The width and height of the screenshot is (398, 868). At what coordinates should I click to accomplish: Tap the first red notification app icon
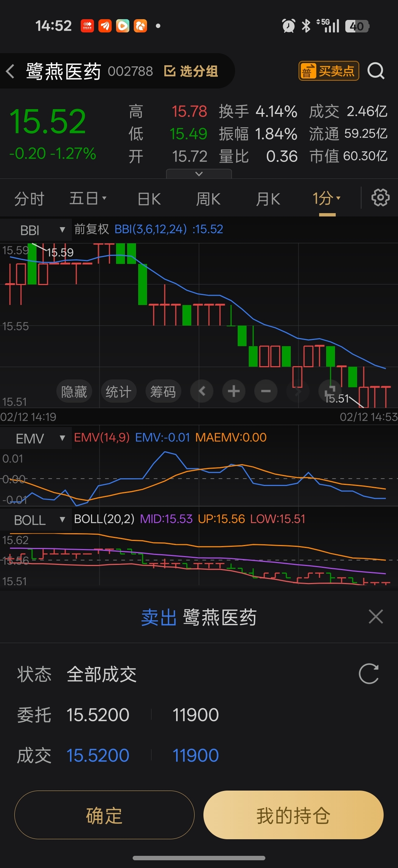[x=87, y=26]
